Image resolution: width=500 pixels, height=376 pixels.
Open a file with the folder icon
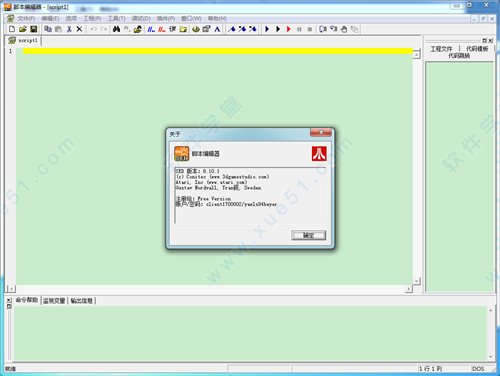tap(23, 29)
